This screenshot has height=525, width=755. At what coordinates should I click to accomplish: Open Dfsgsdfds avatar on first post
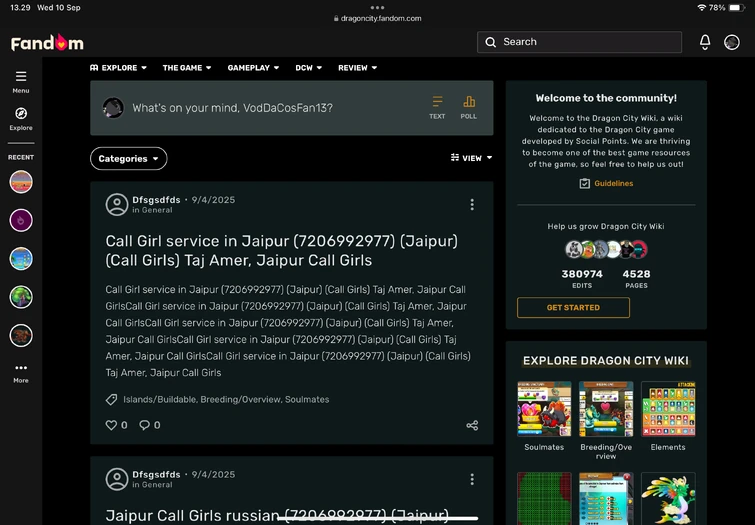[117, 205]
